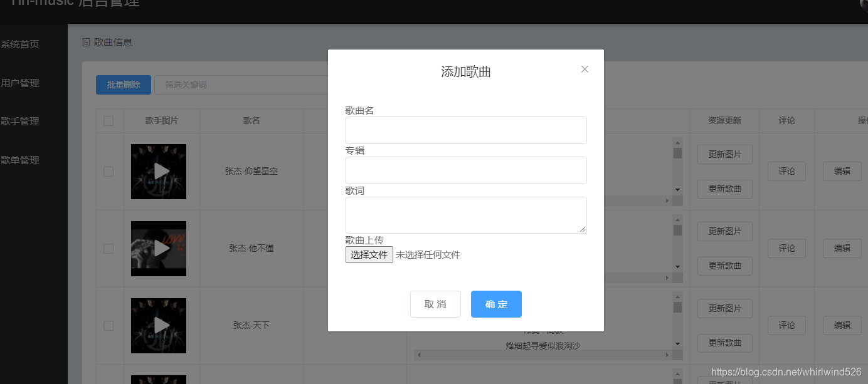Click 更新图片 for 张杰-仰望星空

point(725,154)
